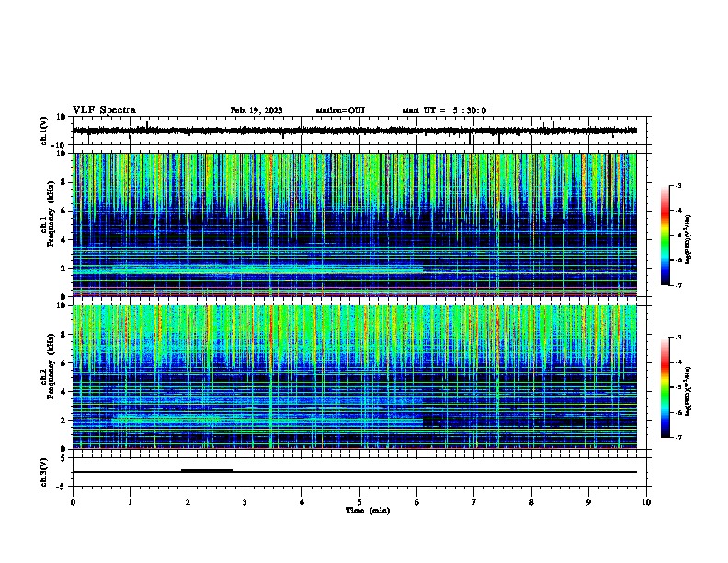Click the ch.3(V) axis label

(43, 472)
